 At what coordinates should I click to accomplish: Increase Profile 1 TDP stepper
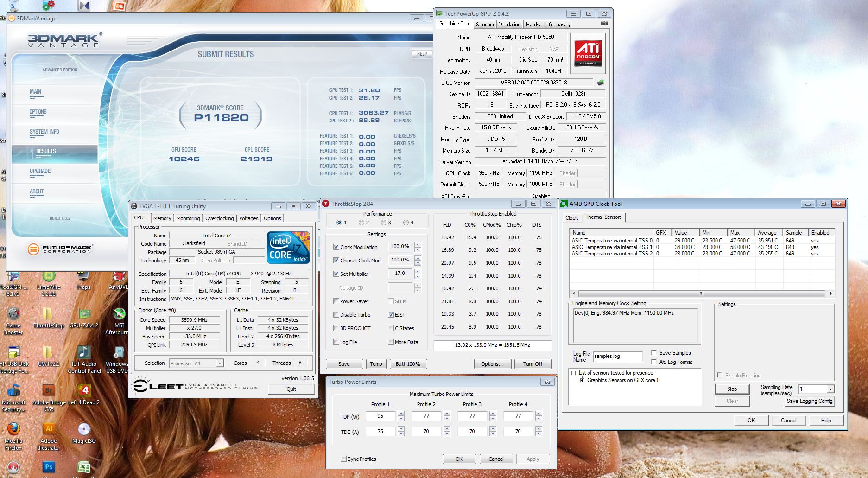click(x=401, y=414)
